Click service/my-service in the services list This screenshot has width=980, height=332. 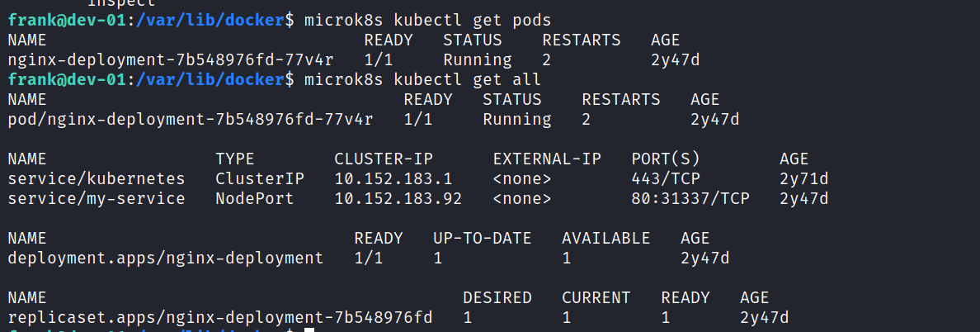pos(97,199)
